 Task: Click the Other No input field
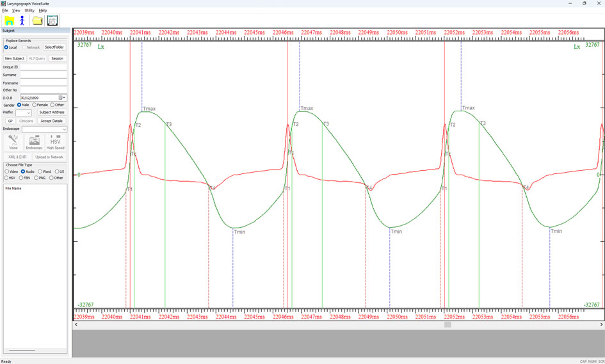(44, 90)
